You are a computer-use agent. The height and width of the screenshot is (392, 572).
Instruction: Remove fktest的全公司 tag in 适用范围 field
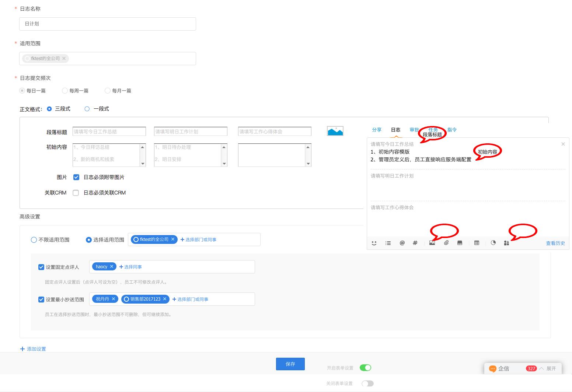(64, 58)
